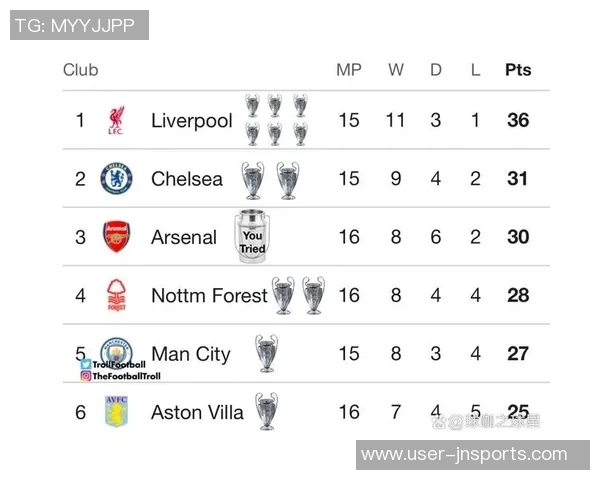
Task: Select the MP column header
Action: click(348, 70)
